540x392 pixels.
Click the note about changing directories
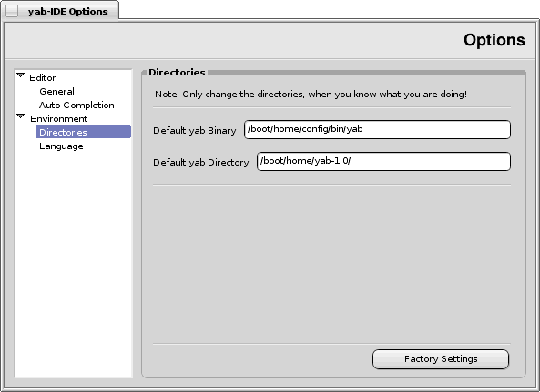tap(311, 95)
